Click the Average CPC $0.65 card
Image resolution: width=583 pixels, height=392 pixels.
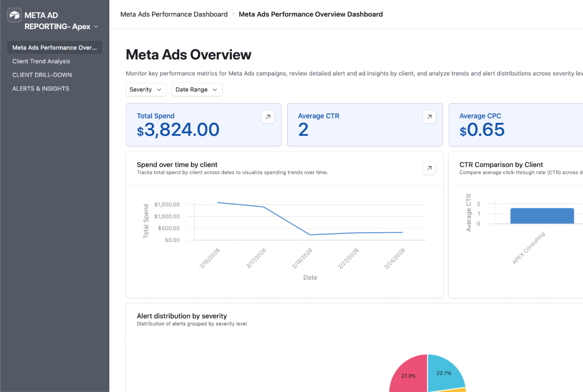click(x=515, y=125)
